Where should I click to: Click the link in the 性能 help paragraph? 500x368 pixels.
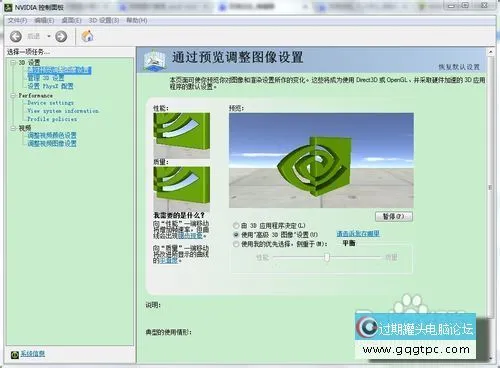point(190,236)
